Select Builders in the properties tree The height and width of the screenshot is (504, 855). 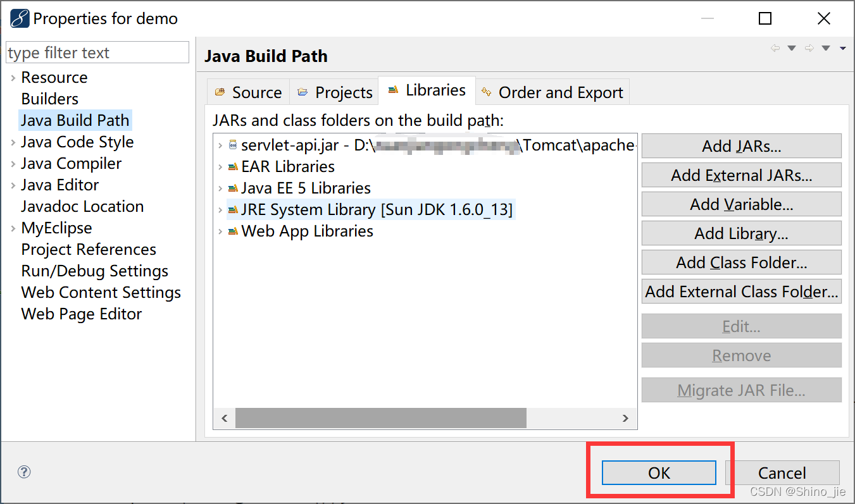50,99
